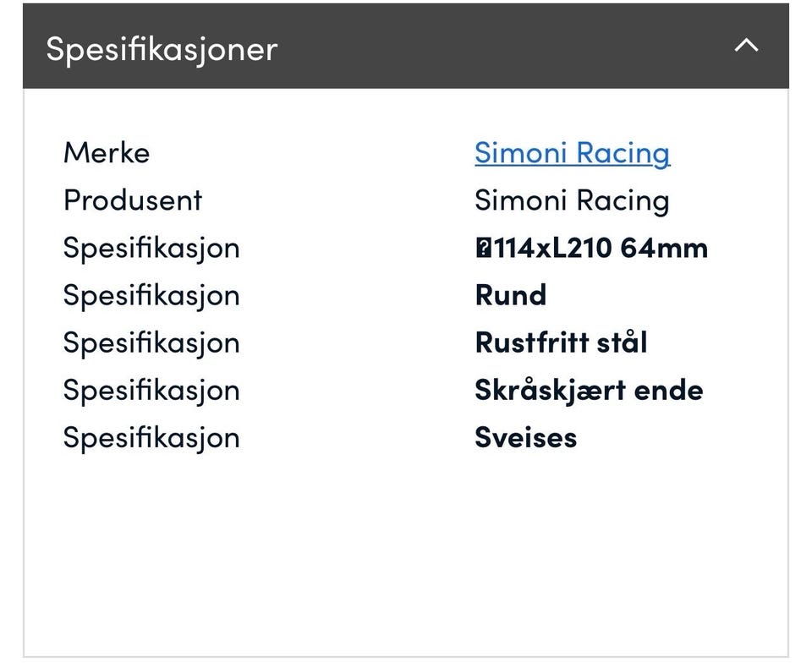Click the empty panel area below Sveises

pos(406,550)
